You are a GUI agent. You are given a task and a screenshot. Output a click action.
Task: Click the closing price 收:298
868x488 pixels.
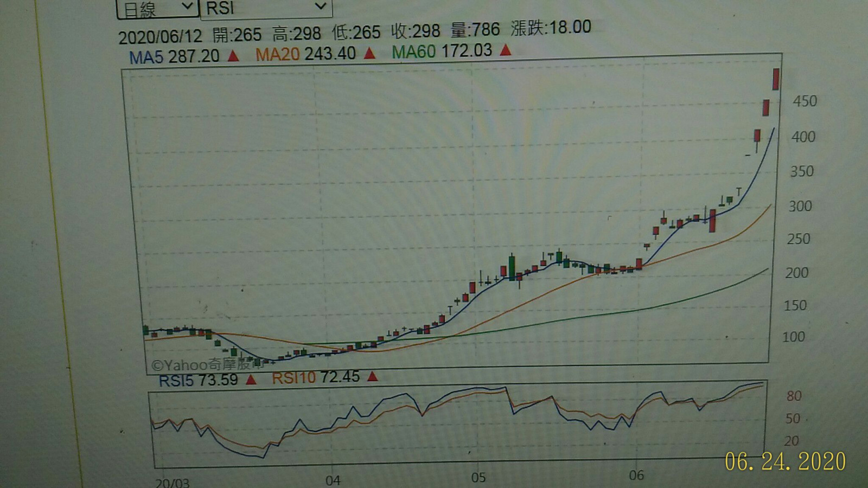[416, 31]
